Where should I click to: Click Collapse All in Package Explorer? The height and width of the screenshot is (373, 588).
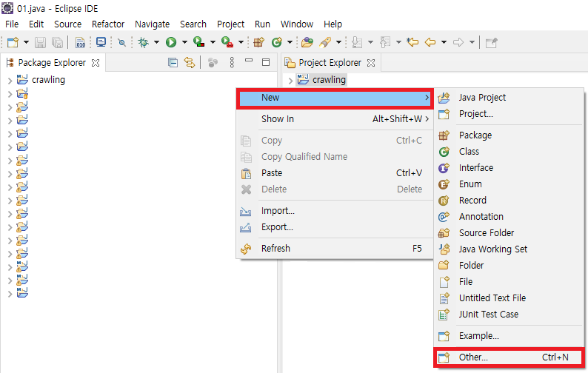[173, 63]
